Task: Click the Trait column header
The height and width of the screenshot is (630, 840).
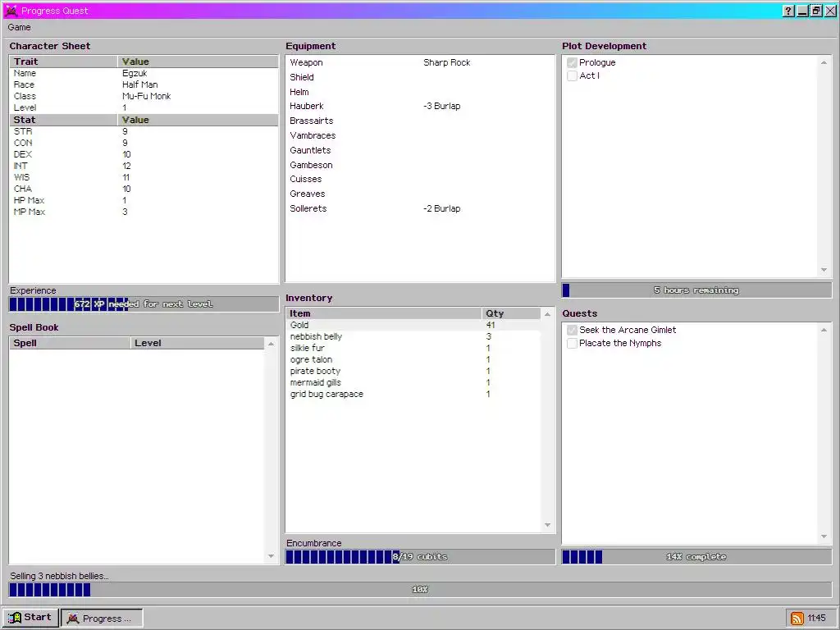Action: (x=64, y=62)
